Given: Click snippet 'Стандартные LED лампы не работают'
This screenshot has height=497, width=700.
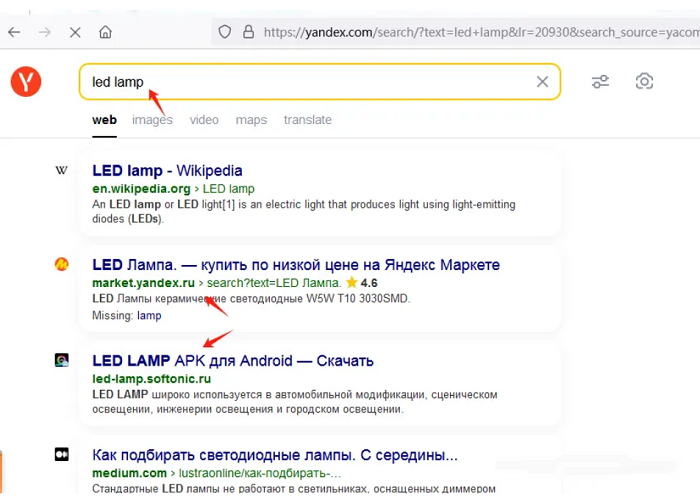Looking at the screenshot, I should click(x=294, y=489).
